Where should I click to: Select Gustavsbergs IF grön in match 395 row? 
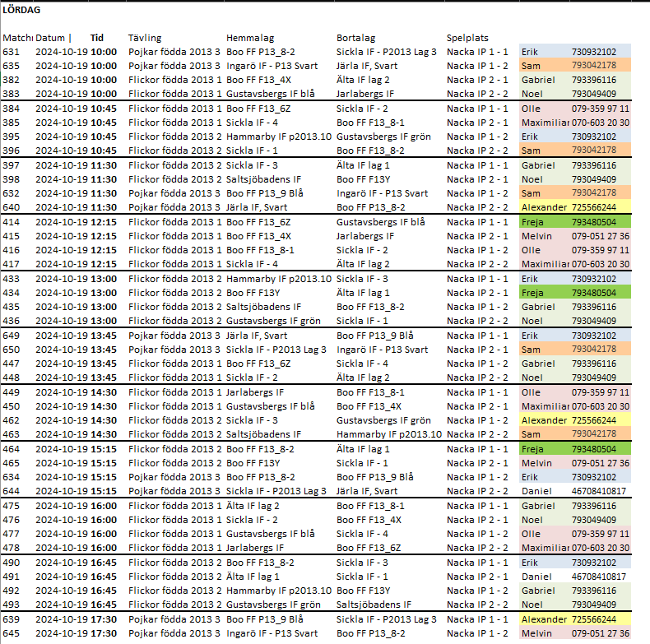[383, 137]
